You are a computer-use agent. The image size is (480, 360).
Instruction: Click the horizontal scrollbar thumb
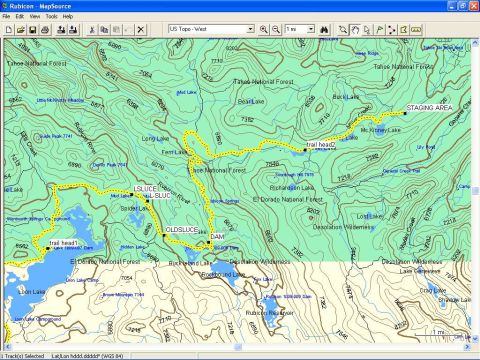click(x=238, y=347)
